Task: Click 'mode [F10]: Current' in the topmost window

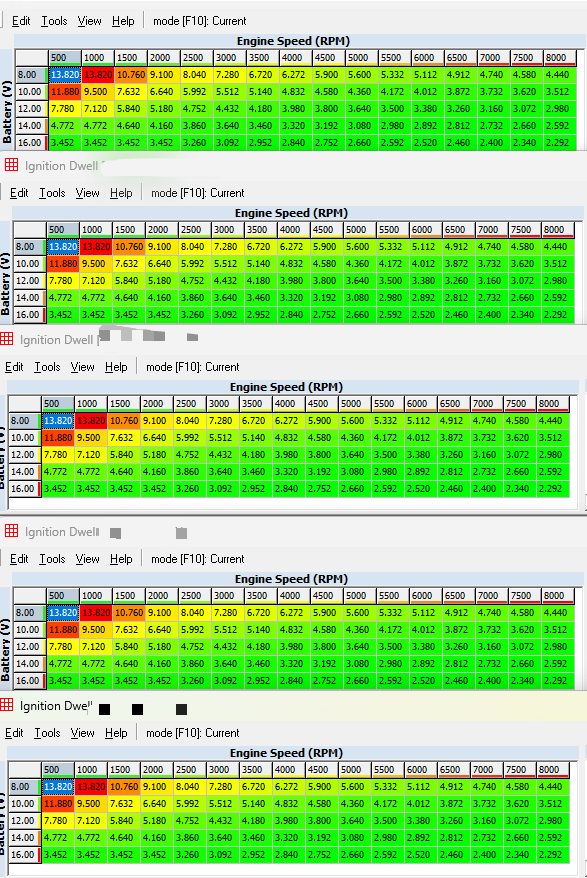Action: 199,21
